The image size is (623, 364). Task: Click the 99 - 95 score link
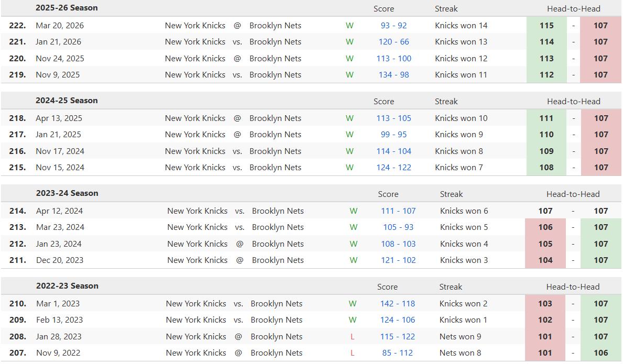tap(394, 135)
